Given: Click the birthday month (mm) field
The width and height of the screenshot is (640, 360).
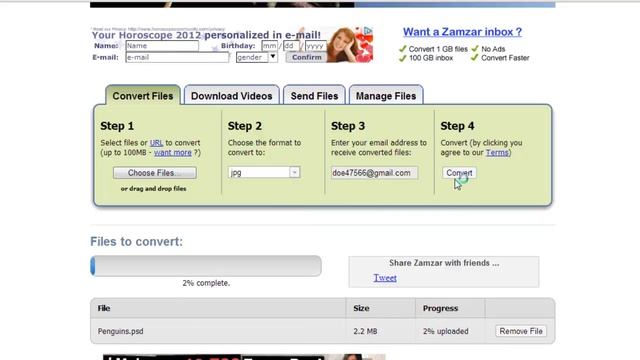Looking at the screenshot, I should coord(269,46).
